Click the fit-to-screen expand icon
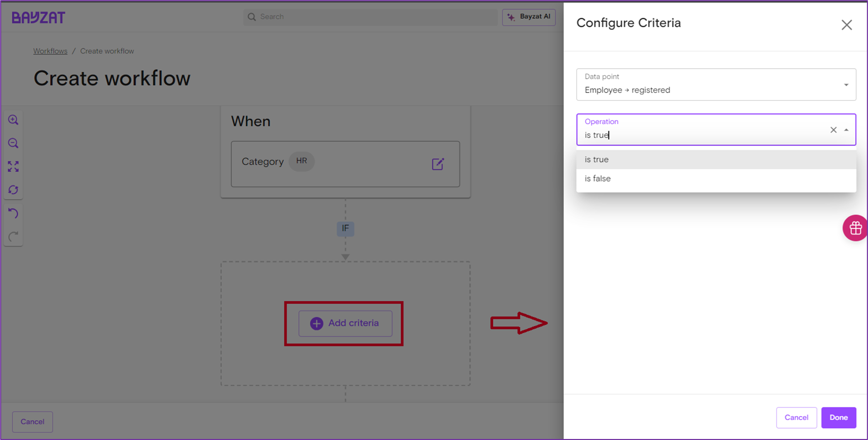The image size is (868, 440). point(13,167)
